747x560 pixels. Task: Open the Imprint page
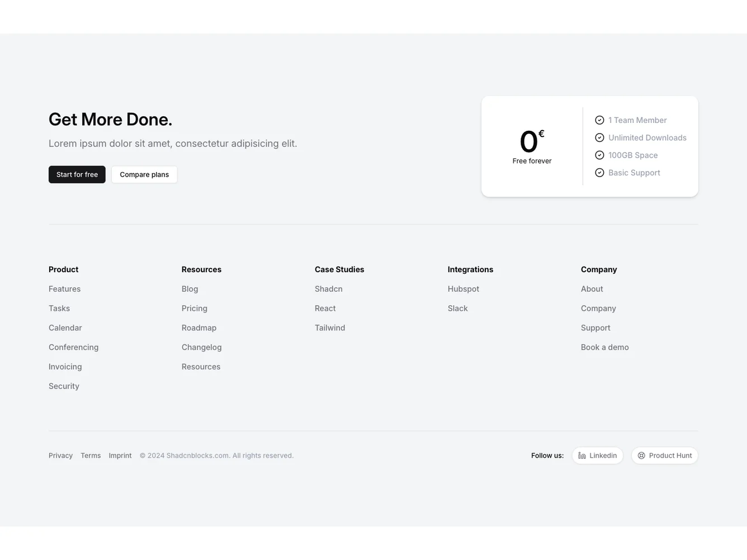120,455
